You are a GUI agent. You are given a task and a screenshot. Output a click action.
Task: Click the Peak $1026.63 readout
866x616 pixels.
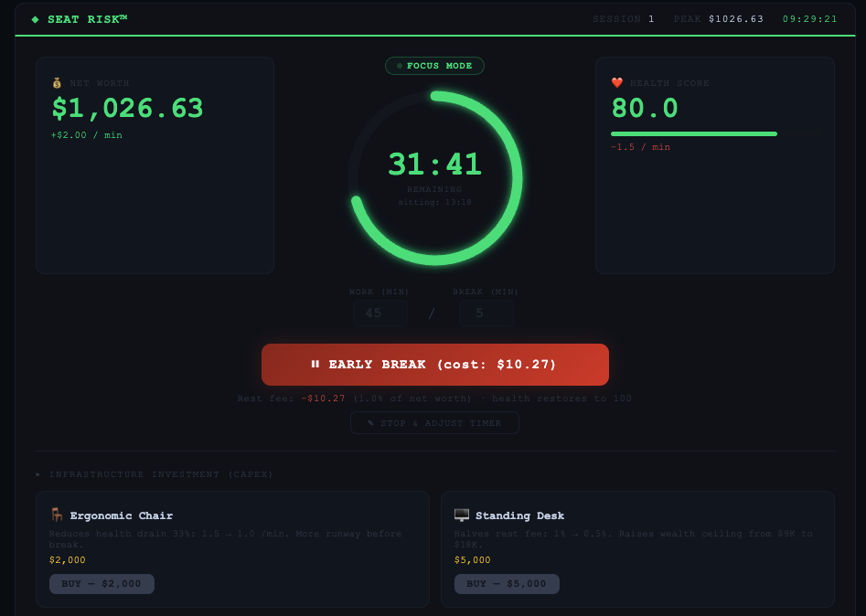pyautogui.click(x=719, y=19)
